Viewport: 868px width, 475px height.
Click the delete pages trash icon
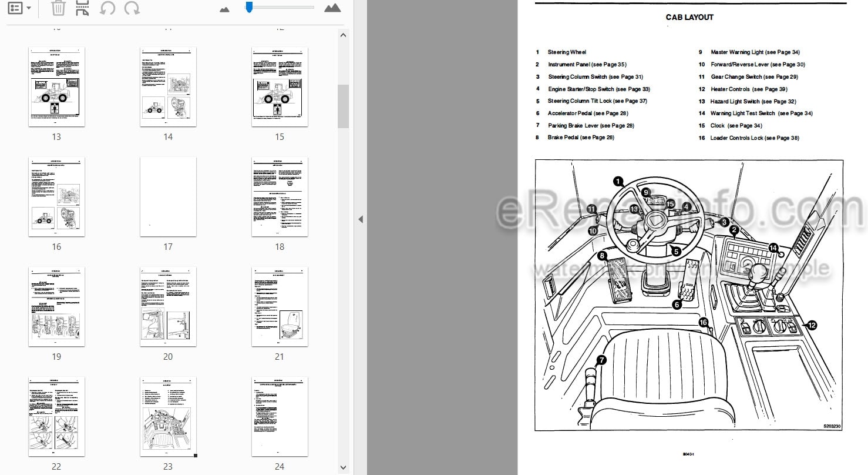click(x=58, y=8)
